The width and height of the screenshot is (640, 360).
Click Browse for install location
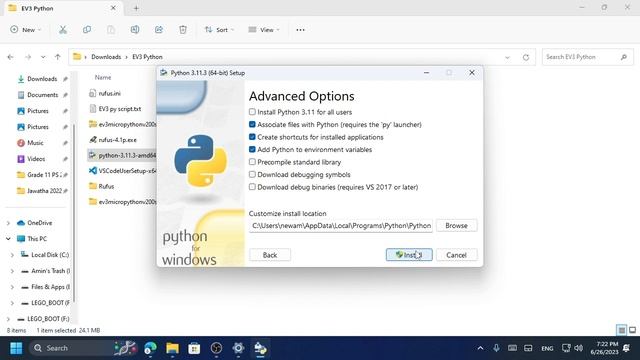(456, 225)
